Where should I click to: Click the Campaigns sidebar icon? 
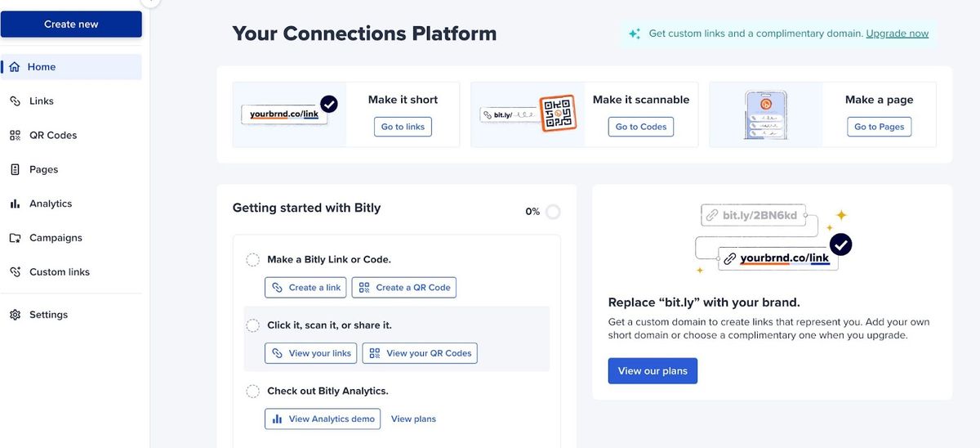pos(15,238)
